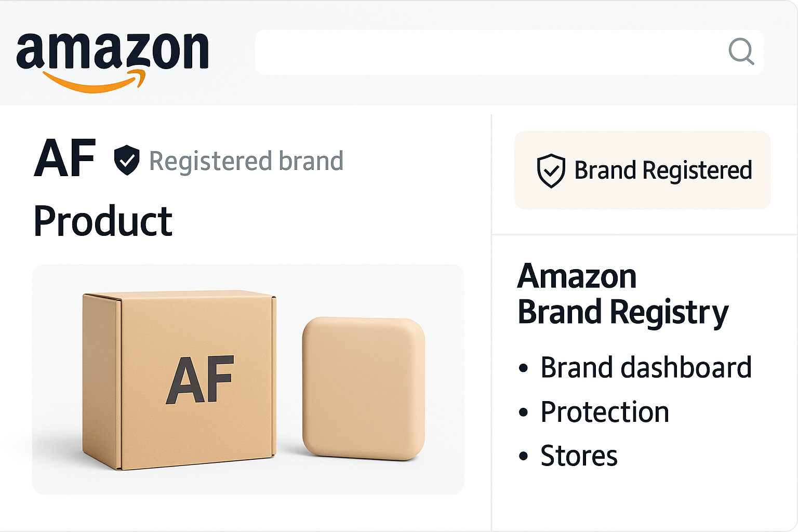Click the outlined shield icon in Brand Registered badge

point(551,170)
